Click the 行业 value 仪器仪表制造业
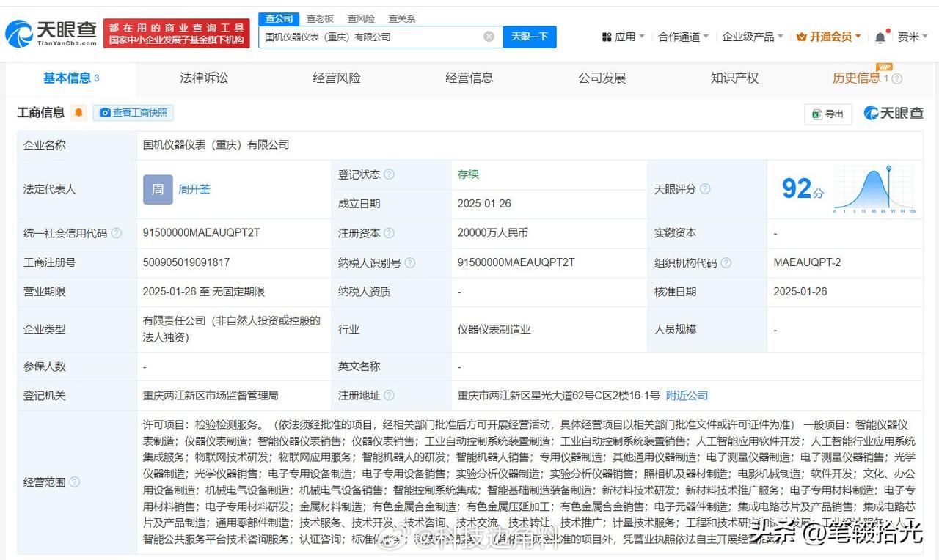 point(494,330)
